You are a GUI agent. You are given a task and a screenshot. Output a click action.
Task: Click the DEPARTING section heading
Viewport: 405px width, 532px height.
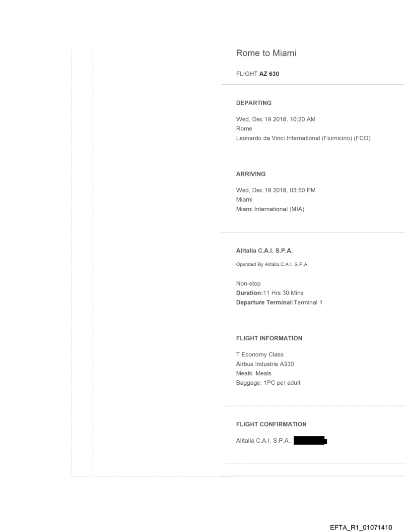[x=254, y=103]
